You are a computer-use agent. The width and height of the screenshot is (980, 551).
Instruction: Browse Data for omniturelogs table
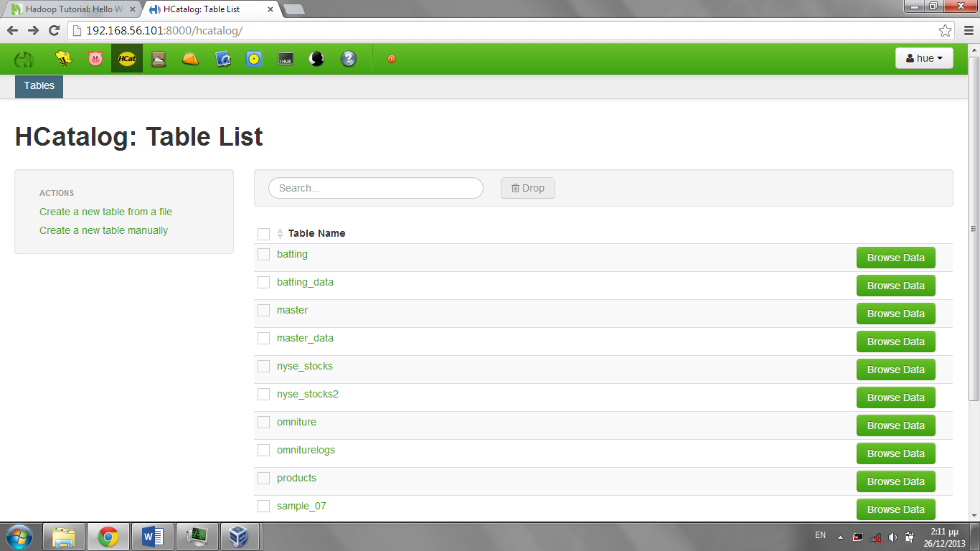896,453
